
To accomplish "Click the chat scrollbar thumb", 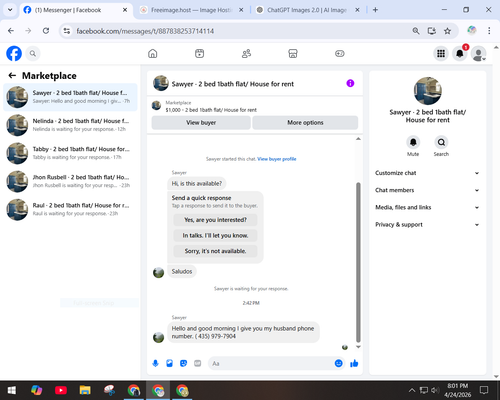I will (x=358, y=262).
